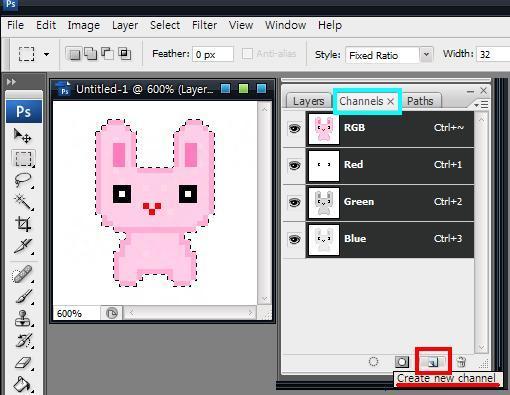Open the Window menu
The width and height of the screenshot is (510, 395).
(x=285, y=25)
